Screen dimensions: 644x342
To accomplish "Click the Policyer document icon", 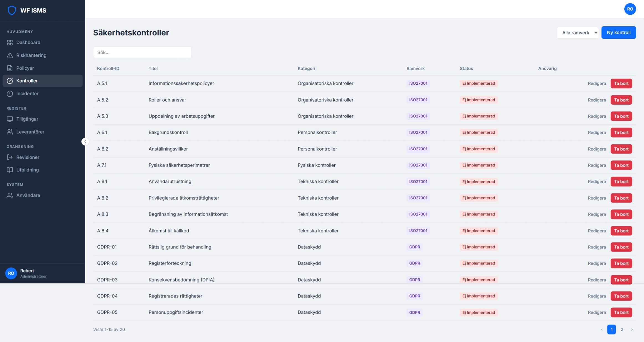I will [x=10, y=68].
